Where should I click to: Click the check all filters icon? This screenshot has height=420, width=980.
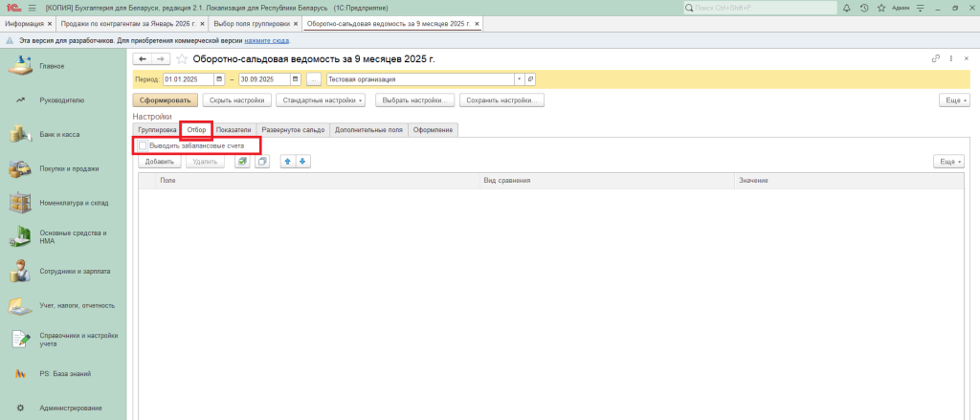[x=242, y=162]
